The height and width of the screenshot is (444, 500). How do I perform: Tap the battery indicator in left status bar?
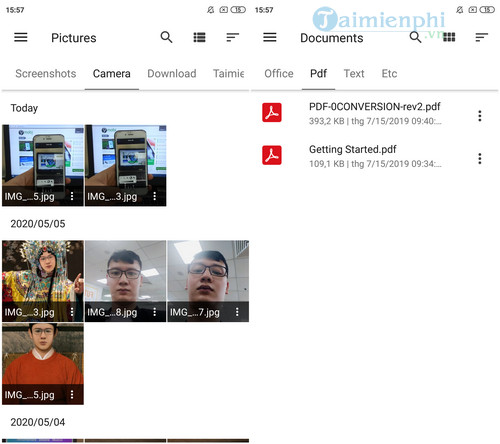[238, 10]
